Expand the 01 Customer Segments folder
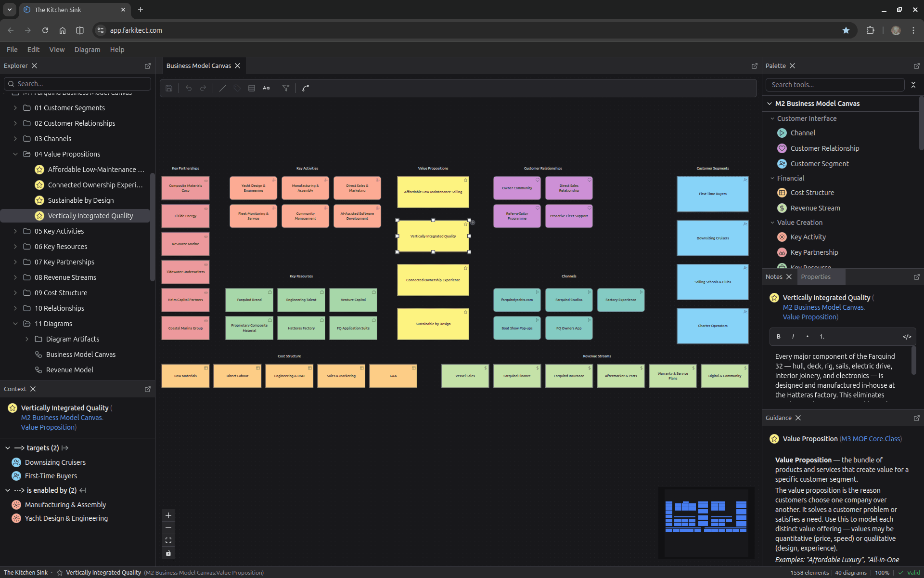This screenshot has height=578, width=924. point(15,108)
